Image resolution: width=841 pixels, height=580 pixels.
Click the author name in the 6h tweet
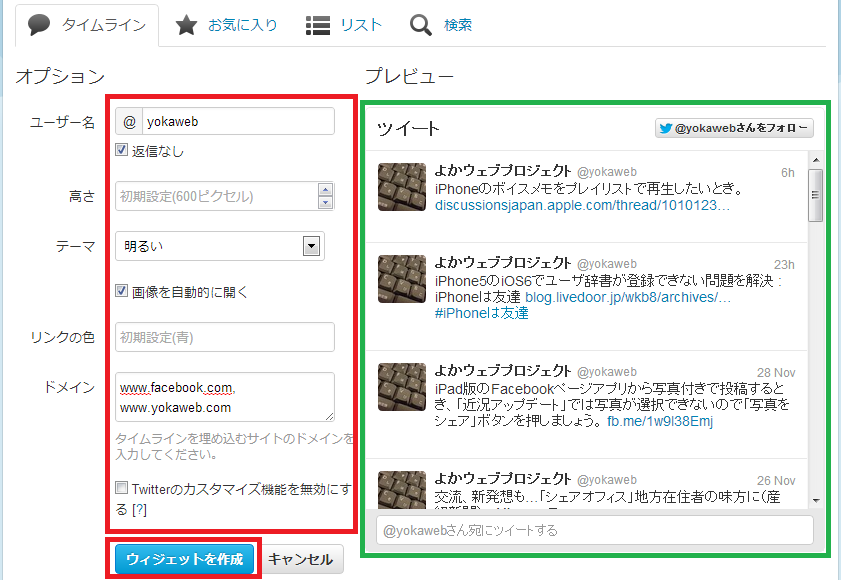503,171
